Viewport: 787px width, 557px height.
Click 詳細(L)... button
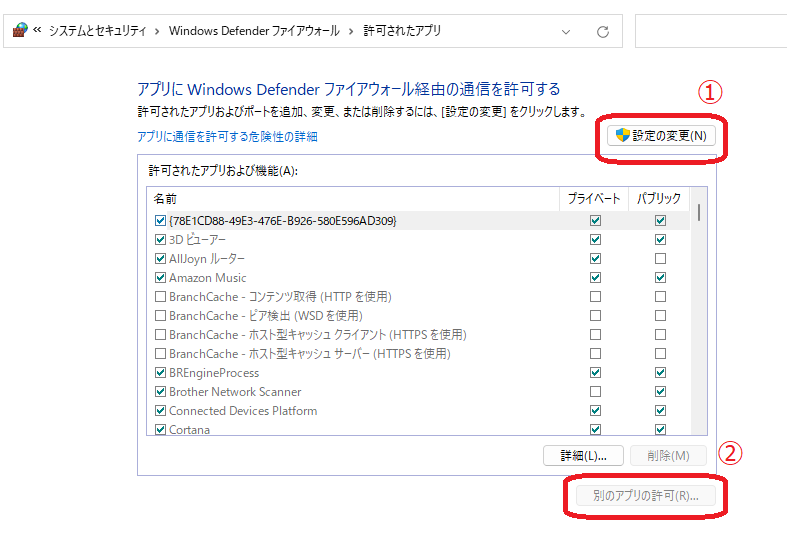click(583, 456)
